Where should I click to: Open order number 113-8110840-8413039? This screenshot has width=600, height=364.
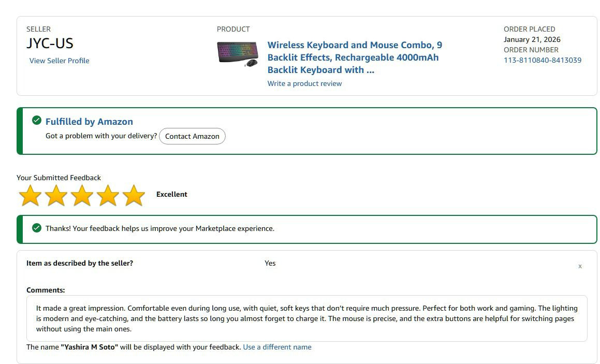[x=543, y=60]
